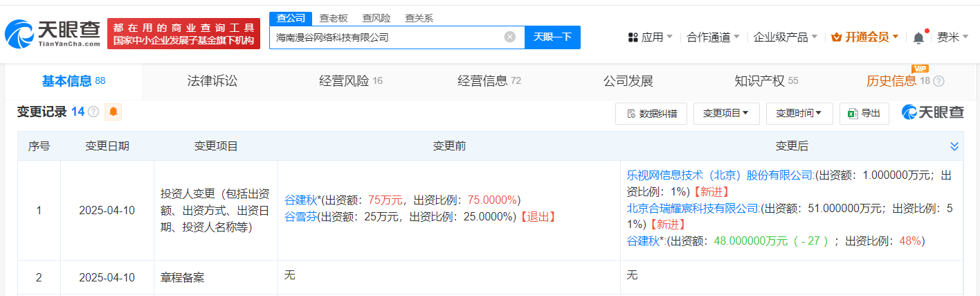
Task: Click the 变更项目 column header
Action: 216,146
